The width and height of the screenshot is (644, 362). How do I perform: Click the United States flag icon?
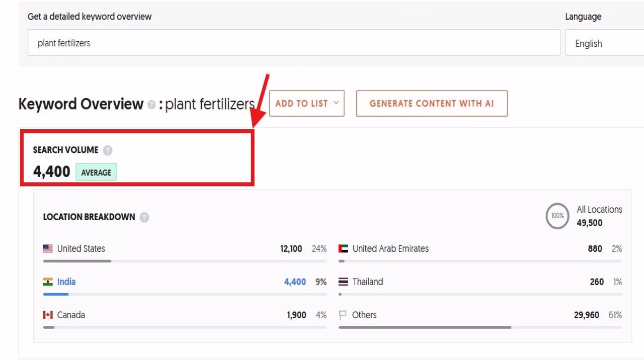47,248
